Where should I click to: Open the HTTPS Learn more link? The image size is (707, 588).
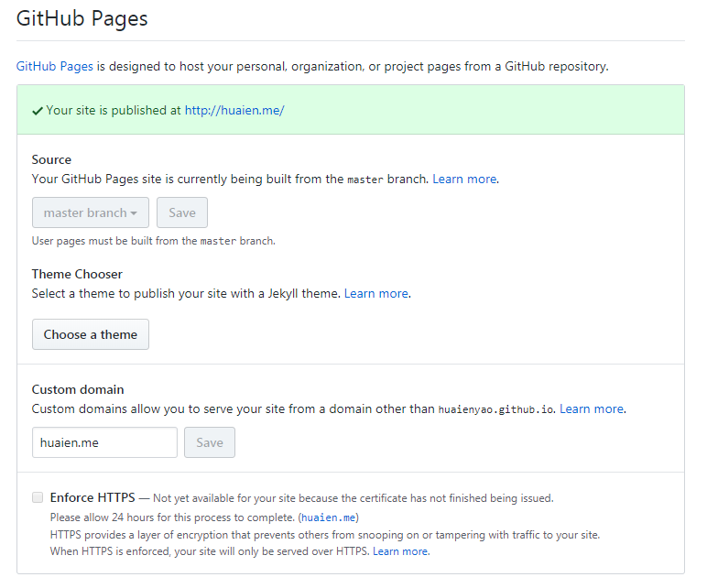pos(400,551)
